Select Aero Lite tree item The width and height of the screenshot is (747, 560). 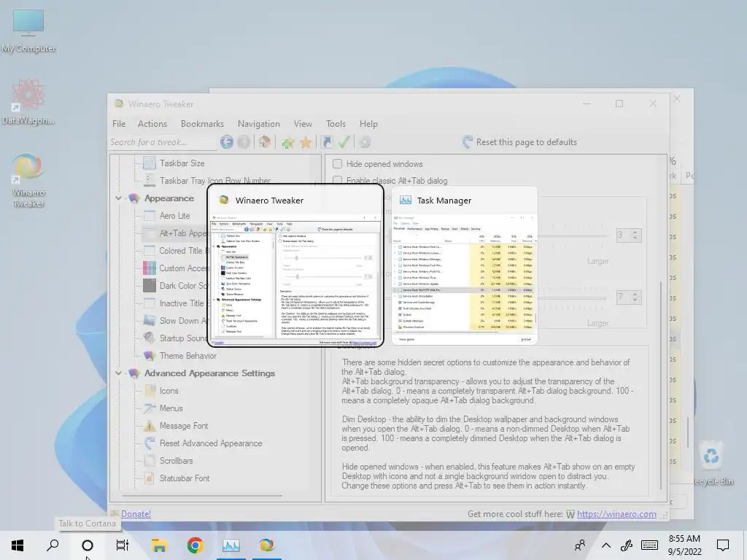pos(174,216)
